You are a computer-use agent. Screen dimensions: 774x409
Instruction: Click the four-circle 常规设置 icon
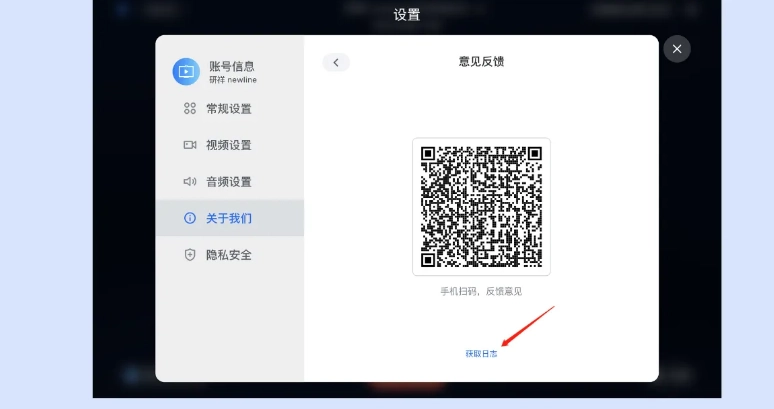(190, 109)
